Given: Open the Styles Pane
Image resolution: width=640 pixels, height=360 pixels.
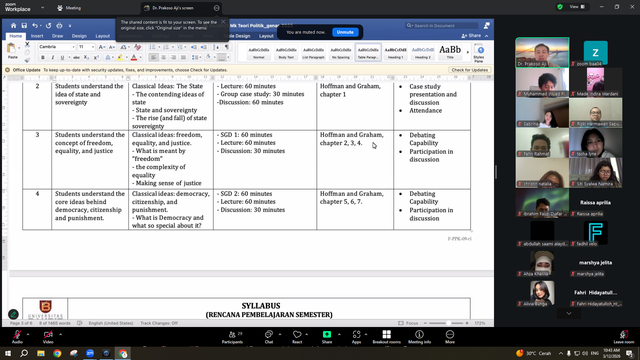Looking at the screenshot, I should (x=479, y=53).
